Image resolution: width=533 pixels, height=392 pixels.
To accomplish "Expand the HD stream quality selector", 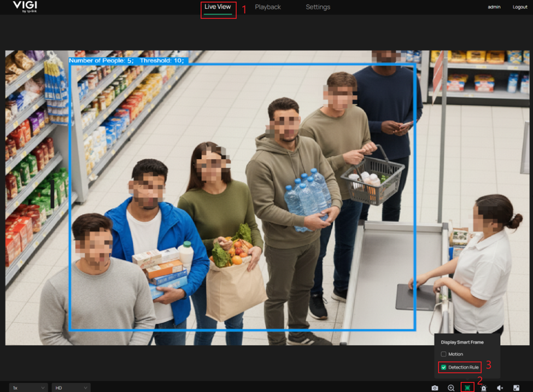I will coord(71,387).
